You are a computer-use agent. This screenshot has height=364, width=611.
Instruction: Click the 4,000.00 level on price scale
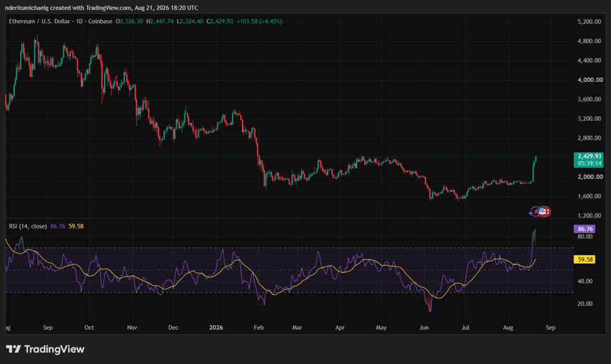coord(590,80)
